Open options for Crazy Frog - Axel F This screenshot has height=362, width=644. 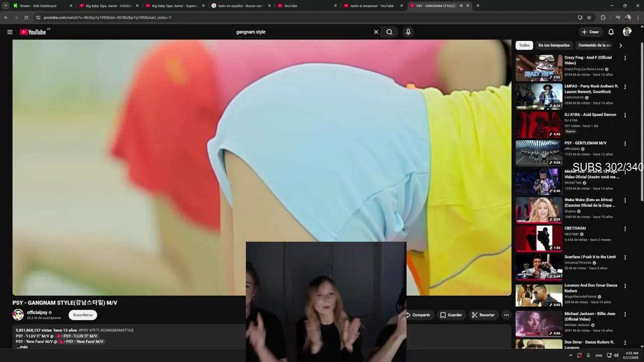625,58
